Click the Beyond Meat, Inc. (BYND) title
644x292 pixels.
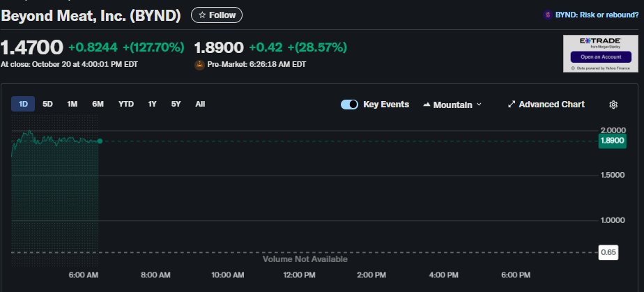click(91, 15)
